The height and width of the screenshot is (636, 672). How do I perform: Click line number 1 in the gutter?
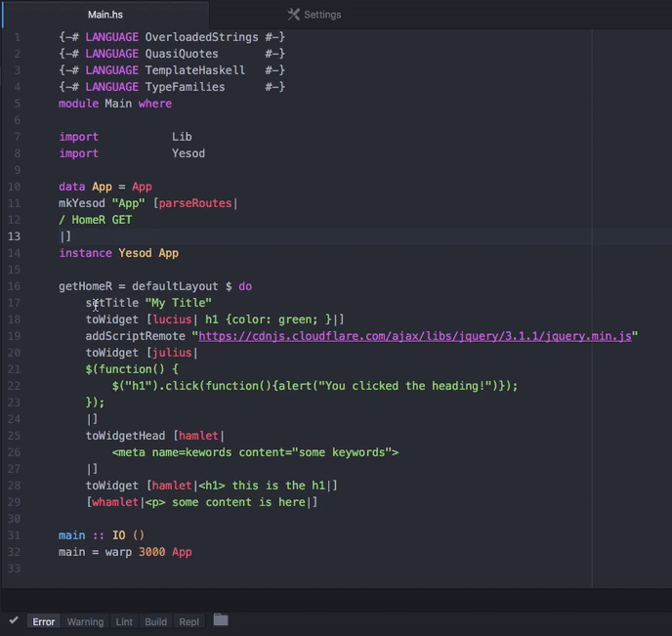coord(17,37)
